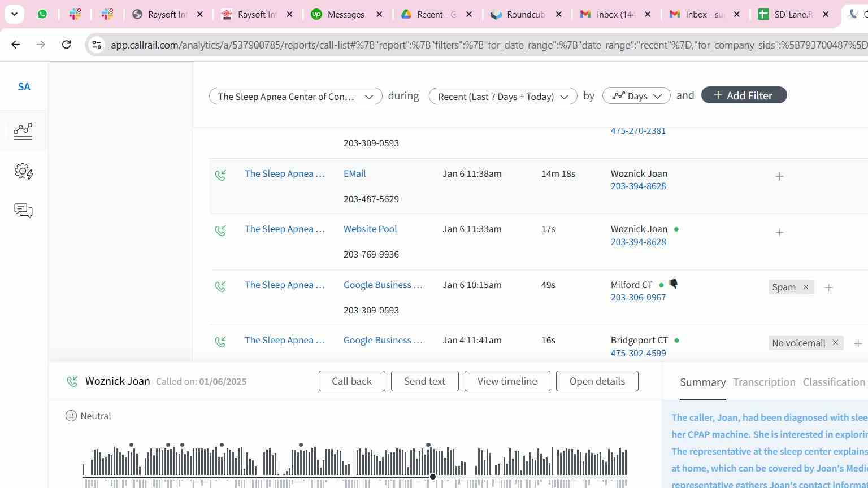This screenshot has width=868, height=488.
Task: Open Google Business source in Jan 4 11:41am row
Action: click(x=383, y=340)
